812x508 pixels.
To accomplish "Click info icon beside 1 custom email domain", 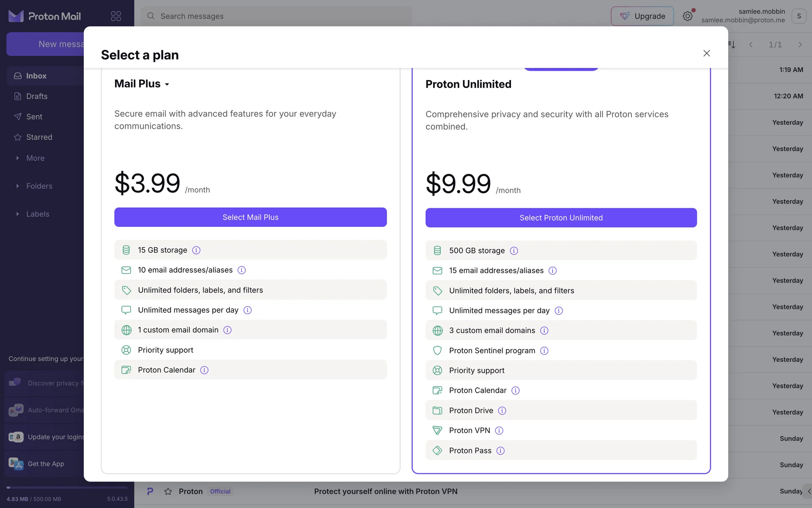I will pos(228,330).
